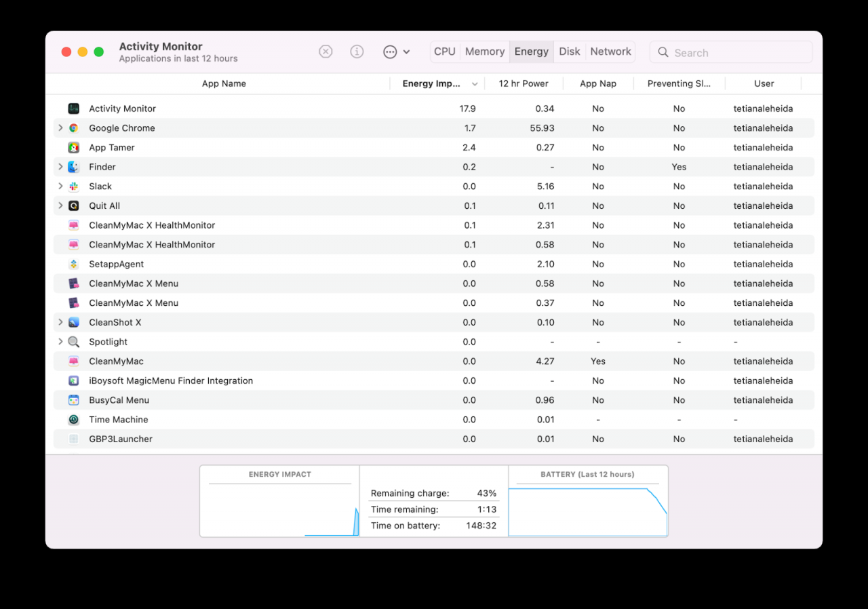Click Chrome's 55.93 power value
868x609 pixels.
[542, 128]
